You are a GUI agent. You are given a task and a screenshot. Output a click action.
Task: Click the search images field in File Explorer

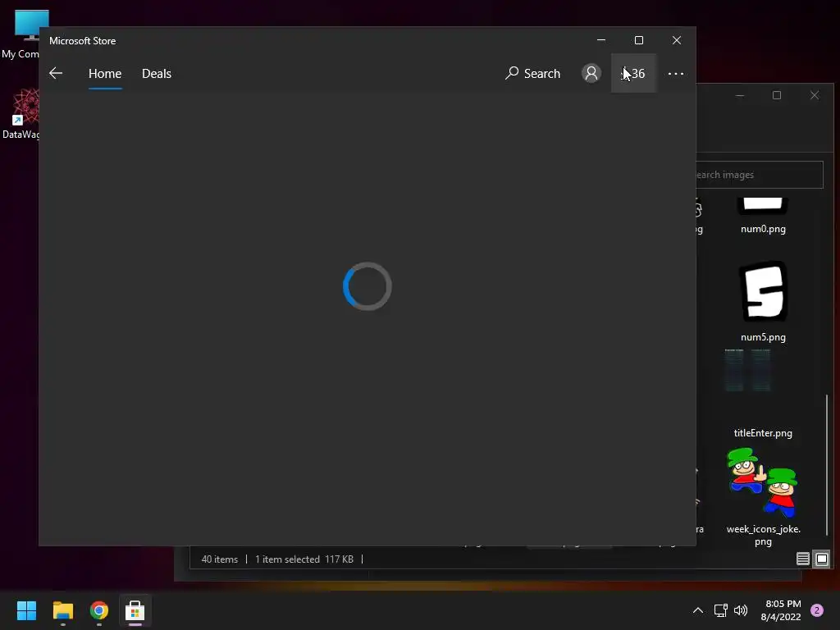click(760, 175)
